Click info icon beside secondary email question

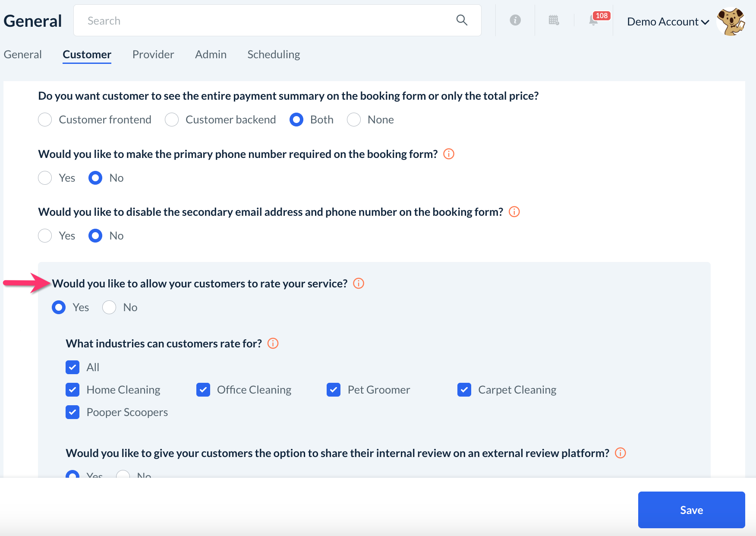point(514,212)
